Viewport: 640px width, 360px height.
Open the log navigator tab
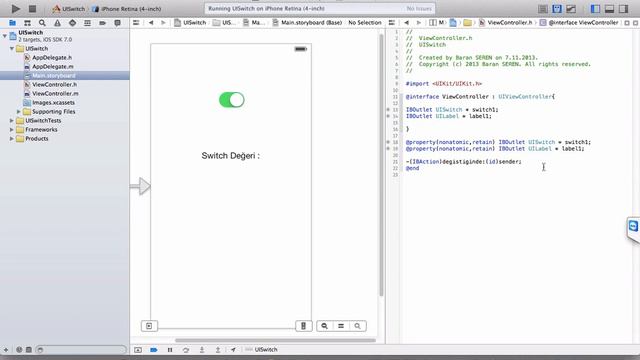pos(118,23)
